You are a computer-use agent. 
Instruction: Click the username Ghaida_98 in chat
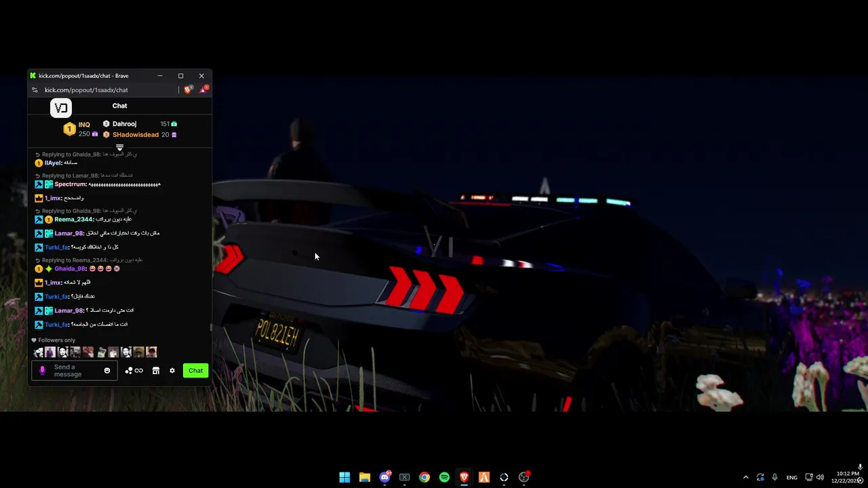70,269
